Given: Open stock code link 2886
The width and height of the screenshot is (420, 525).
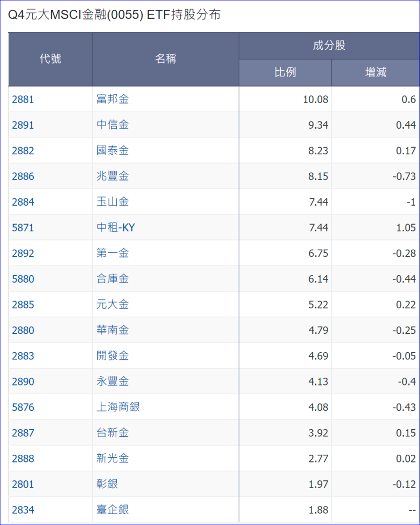Looking at the screenshot, I should coord(23,176).
